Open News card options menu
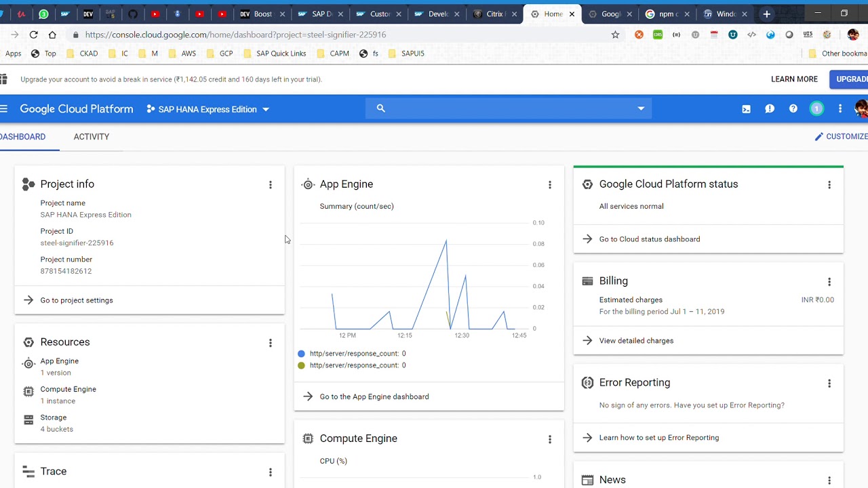The width and height of the screenshot is (868, 488). [829, 481]
